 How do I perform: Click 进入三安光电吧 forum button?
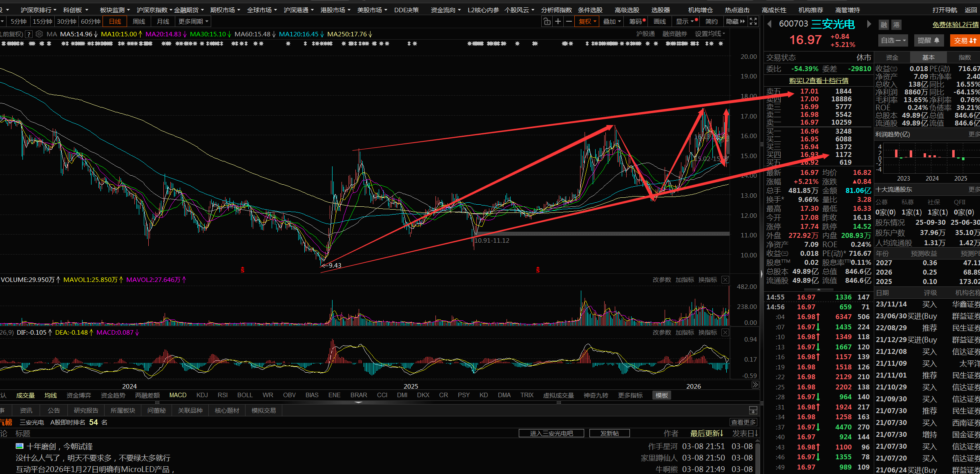551,434
